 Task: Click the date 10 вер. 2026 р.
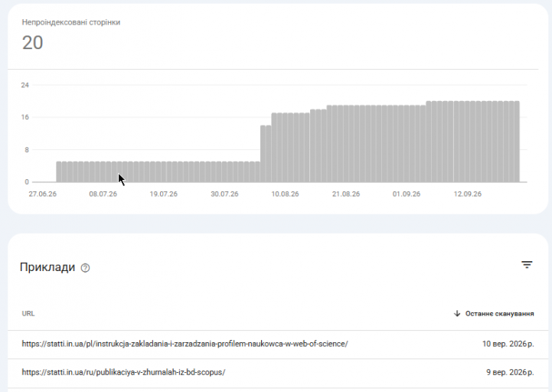point(508,344)
